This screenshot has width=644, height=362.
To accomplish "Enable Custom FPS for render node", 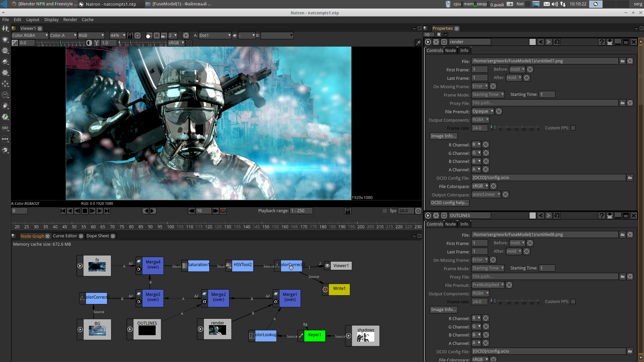I will coord(573,128).
